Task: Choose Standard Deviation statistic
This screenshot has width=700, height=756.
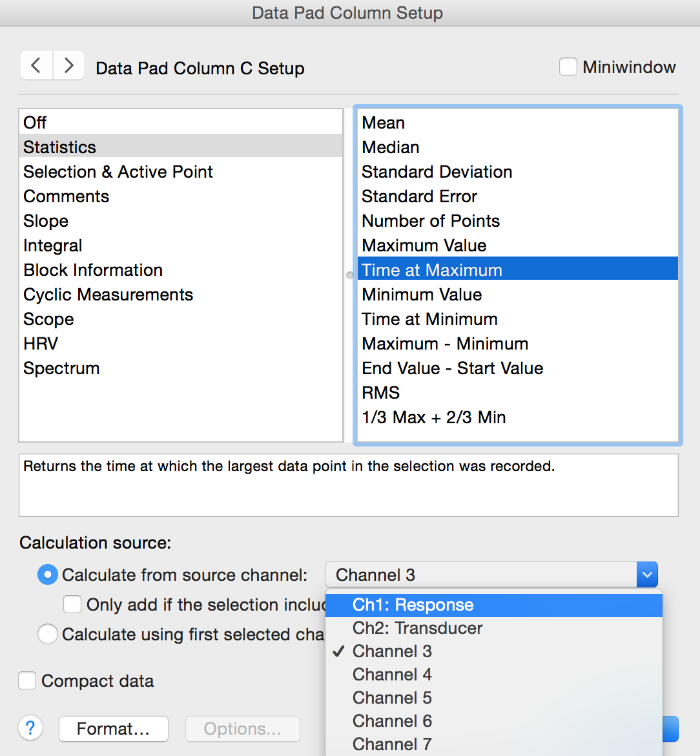Action: (437, 172)
